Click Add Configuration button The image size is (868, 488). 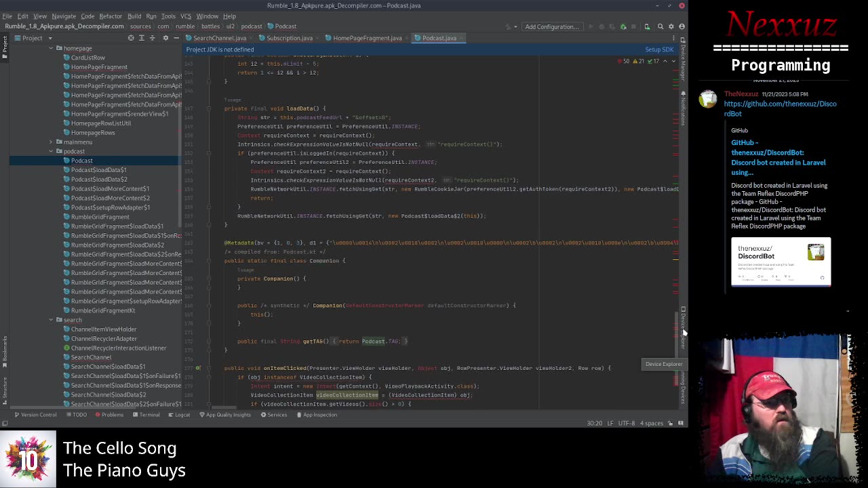click(x=552, y=26)
